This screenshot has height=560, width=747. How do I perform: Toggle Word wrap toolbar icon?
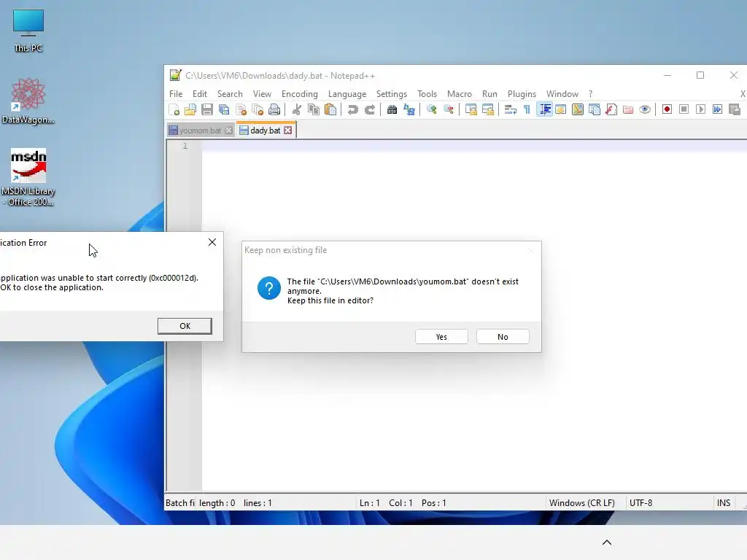tap(510, 109)
